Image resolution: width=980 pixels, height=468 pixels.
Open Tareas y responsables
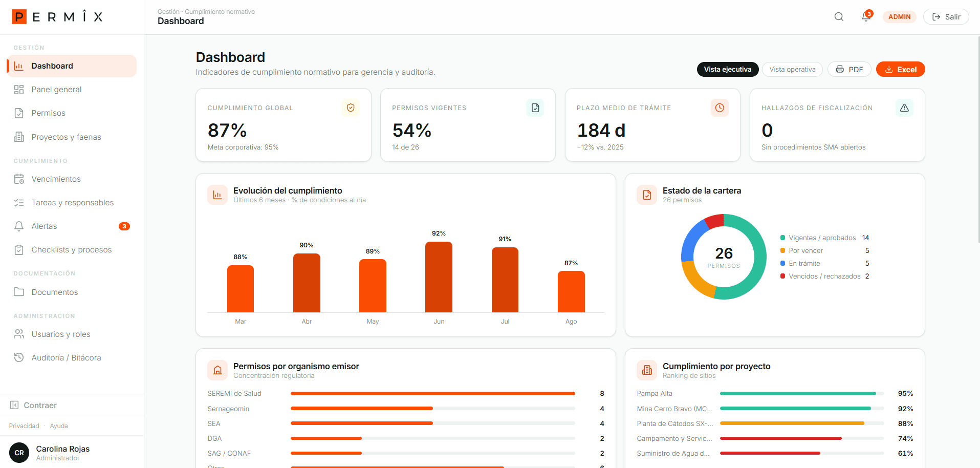tap(72, 203)
